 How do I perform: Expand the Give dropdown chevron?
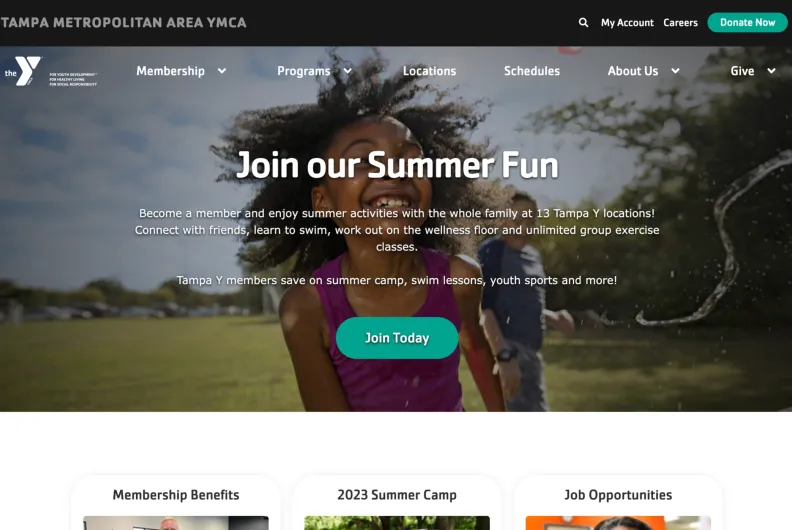coord(771,71)
